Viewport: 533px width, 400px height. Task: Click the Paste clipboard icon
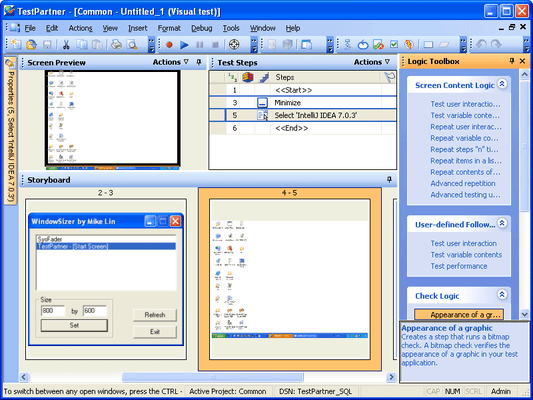pos(97,45)
